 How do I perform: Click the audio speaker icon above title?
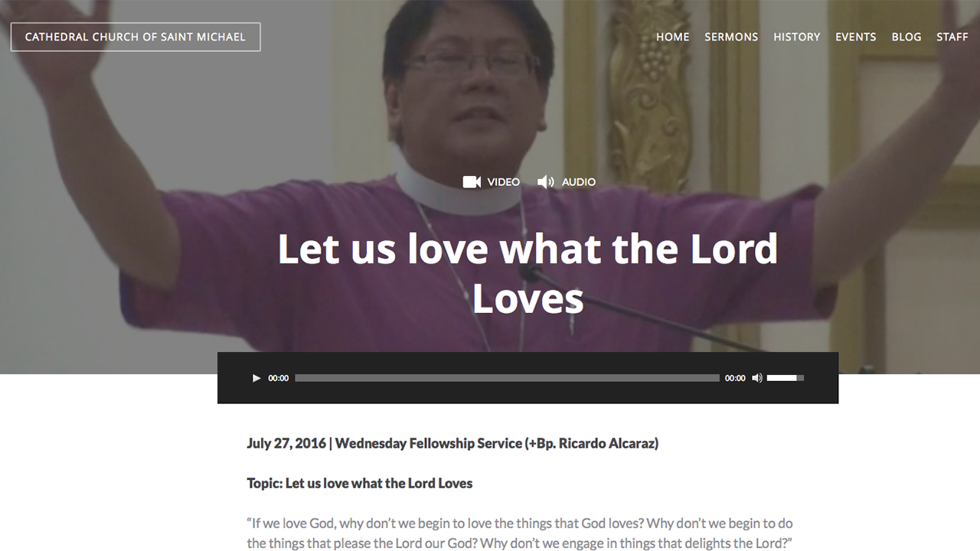(x=545, y=182)
